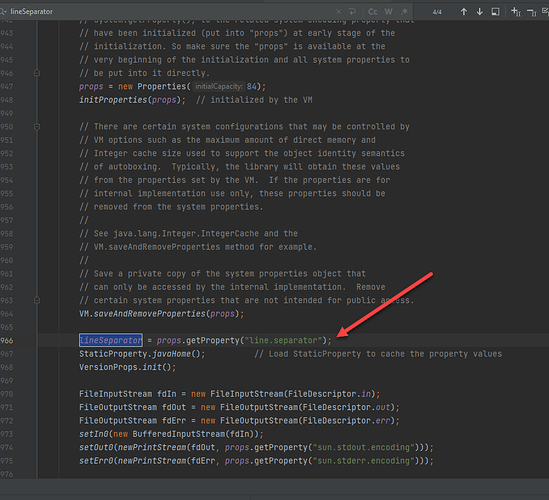Click the "line.separator" string literal
This screenshot has height=500, width=549.
pyautogui.click(x=283, y=340)
